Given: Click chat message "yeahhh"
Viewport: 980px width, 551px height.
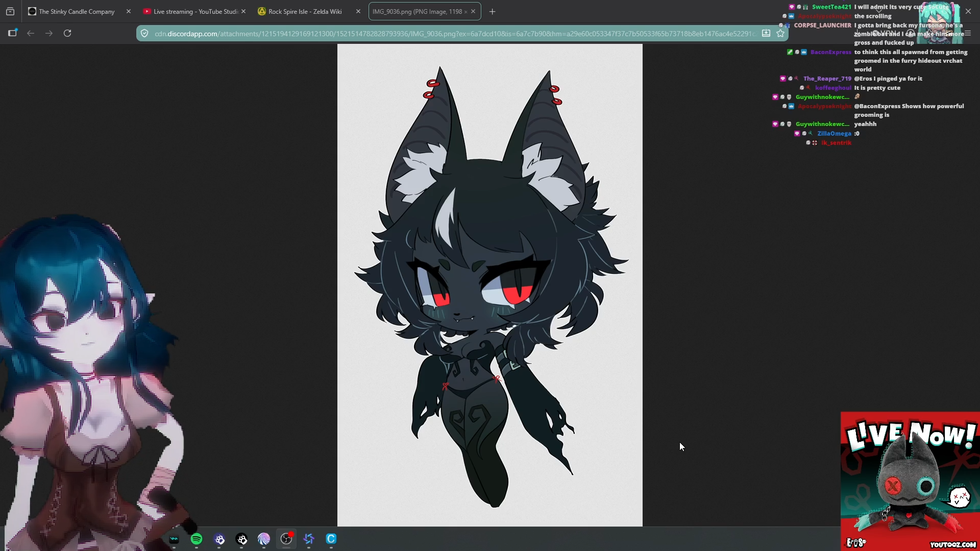Looking at the screenshot, I should tap(865, 124).
